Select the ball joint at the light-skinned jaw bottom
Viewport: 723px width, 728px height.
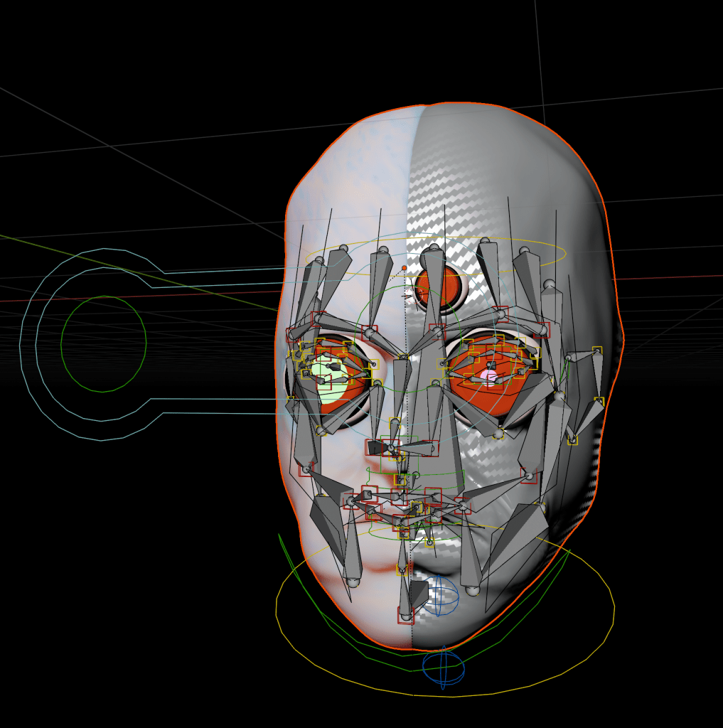353,582
